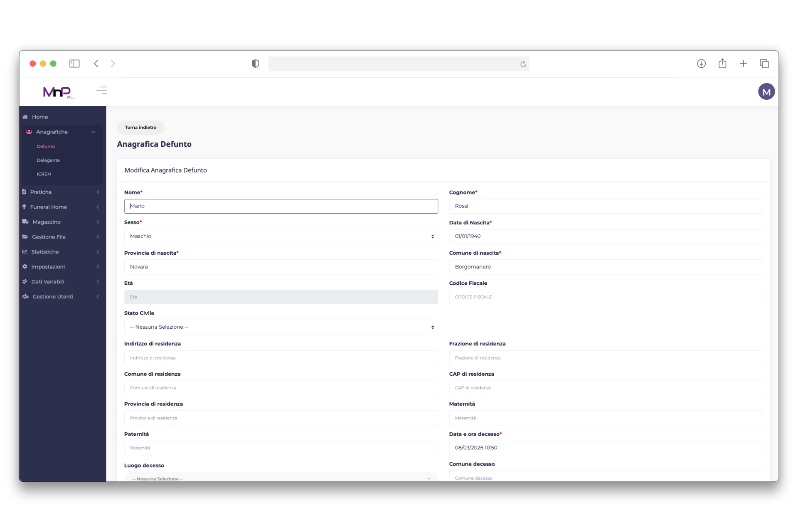Click the Codice Fiscale input field
Image resolution: width=798 pixels, height=532 pixels.
pos(606,297)
